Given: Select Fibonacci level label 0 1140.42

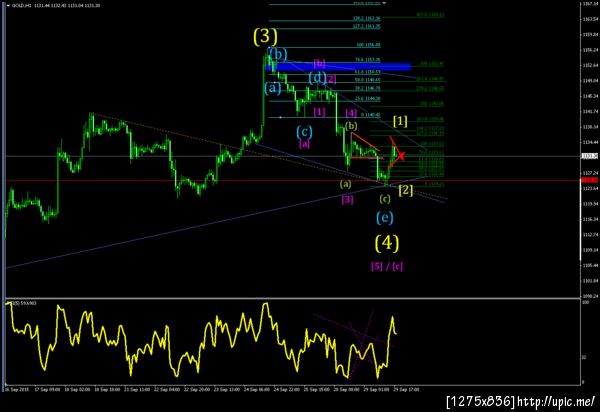Looking at the screenshot, I should tap(370, 115).
